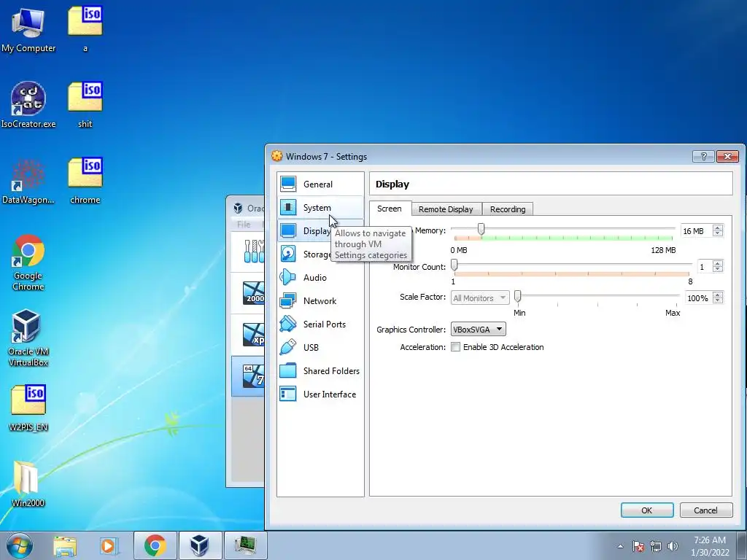Select the Serial Ports category
Viewport: 747px width, 560px height.
pyautogui.click(x=320, y=324)
